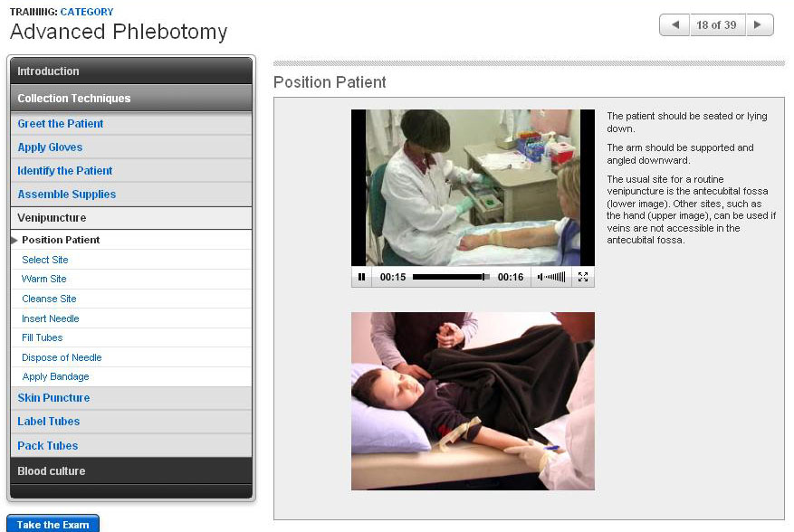Expand the Introduction section
Viewport: 794px width, 532px height.
[131, 71]
